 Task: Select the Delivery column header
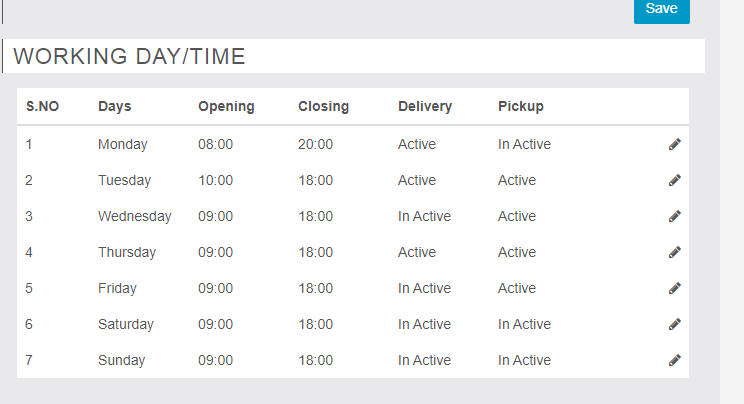[x=425, y=106]
